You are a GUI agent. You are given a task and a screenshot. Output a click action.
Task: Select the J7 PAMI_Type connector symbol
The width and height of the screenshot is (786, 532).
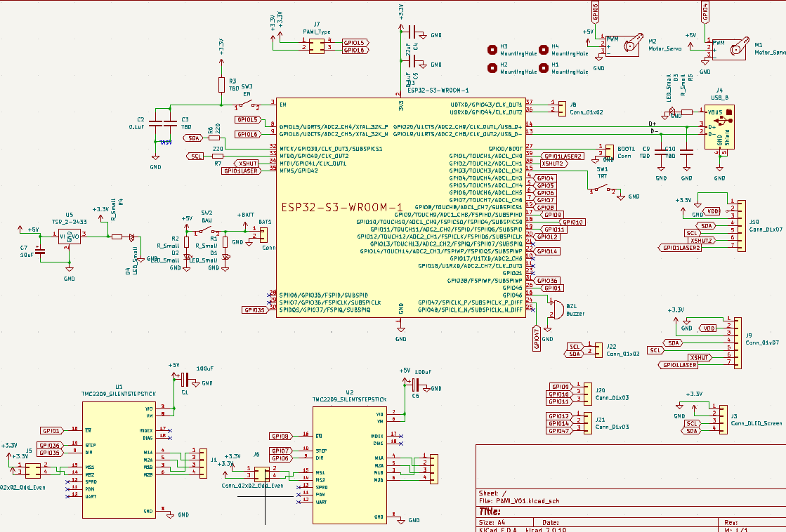pyautogui.click(x=316, y=47)
